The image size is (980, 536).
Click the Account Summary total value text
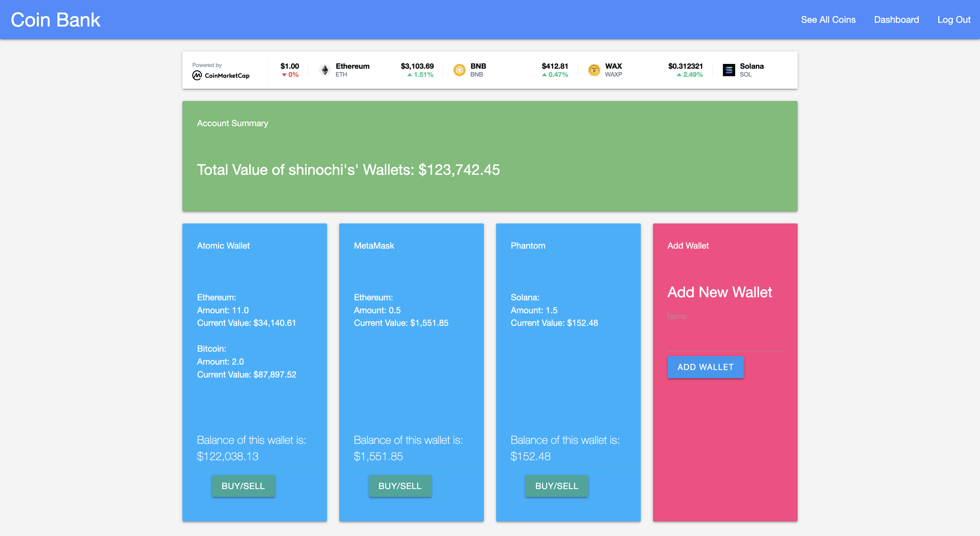pos(348,170)
